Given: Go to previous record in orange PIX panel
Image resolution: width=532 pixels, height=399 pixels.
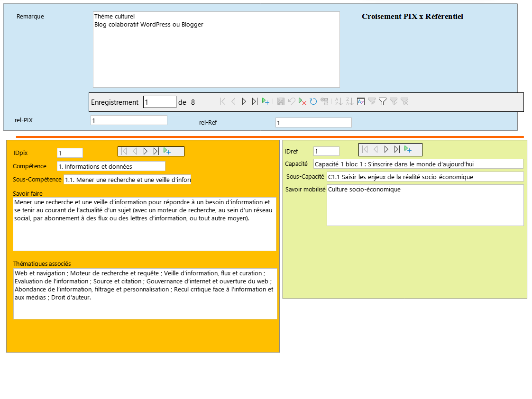Looking at the screenshot, I should click(135, 152).
